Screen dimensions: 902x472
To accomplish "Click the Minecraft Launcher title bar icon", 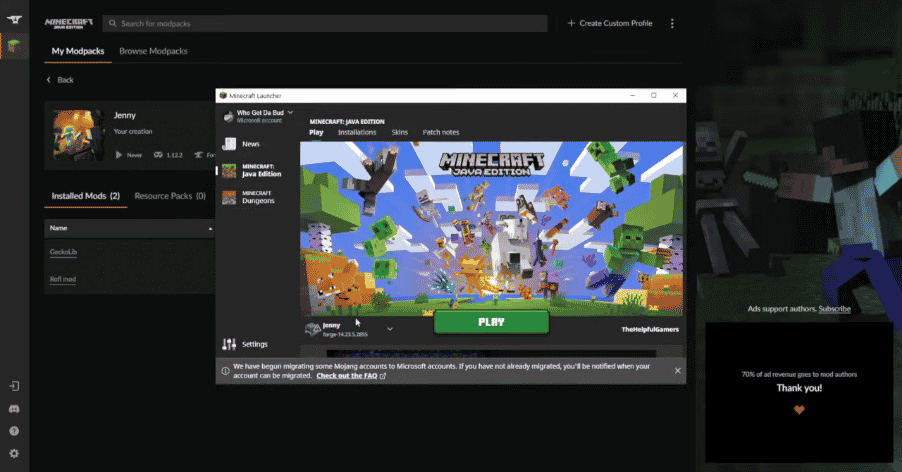I will (223, 95).
